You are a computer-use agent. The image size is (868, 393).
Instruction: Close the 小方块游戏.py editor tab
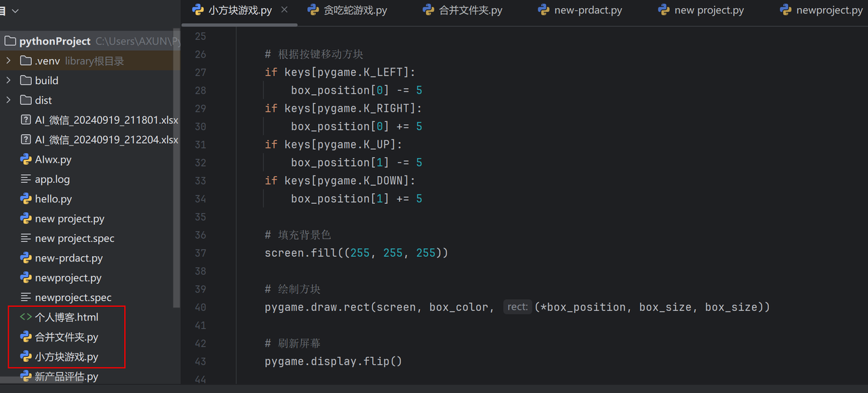284,9
